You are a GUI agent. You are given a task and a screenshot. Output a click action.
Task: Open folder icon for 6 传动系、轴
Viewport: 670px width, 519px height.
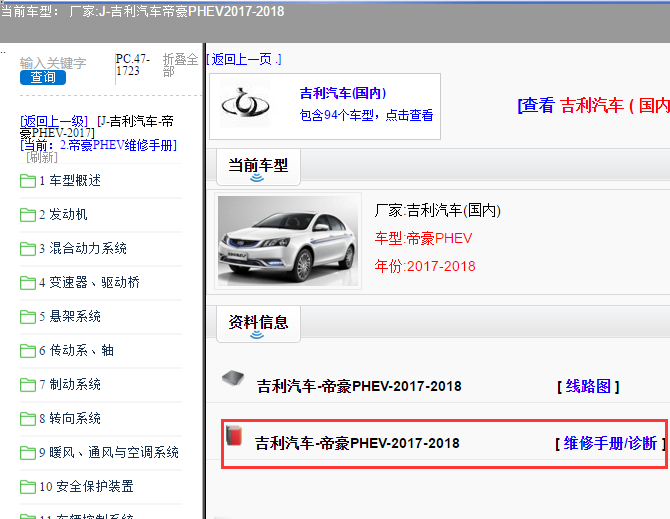[28, 351]
